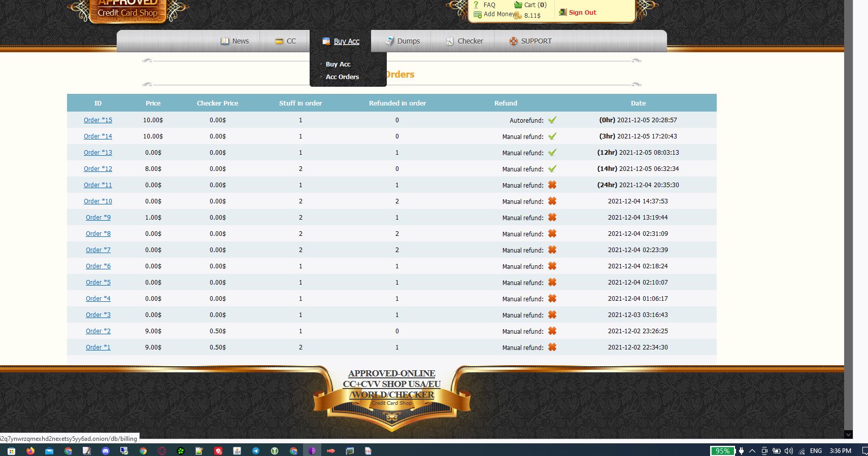Click the SUPPORT lifebuoy icon
Screen dimensions: 868x456
(513, 41)
